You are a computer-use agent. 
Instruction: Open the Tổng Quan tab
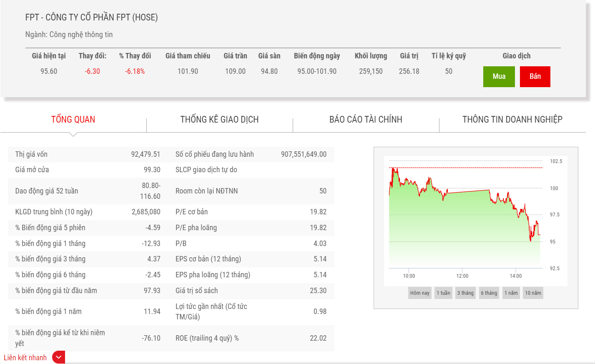73,120
